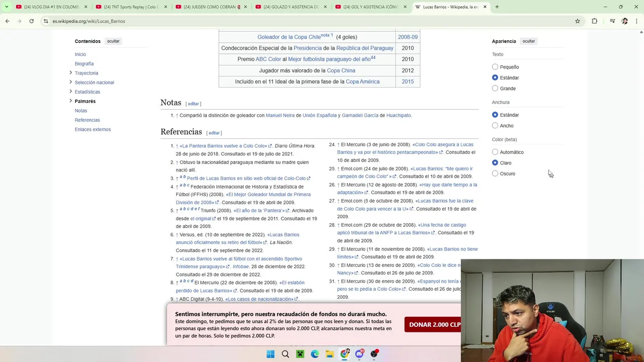Expand Palmarés section in contents
This screenshot has height=362, width=644.
[x=70, y=101]
